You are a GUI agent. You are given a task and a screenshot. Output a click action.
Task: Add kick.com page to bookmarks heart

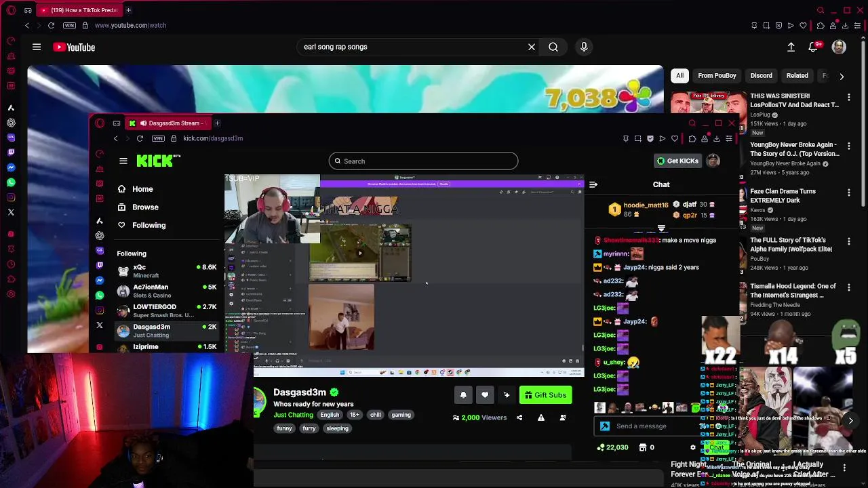[675, 139]
